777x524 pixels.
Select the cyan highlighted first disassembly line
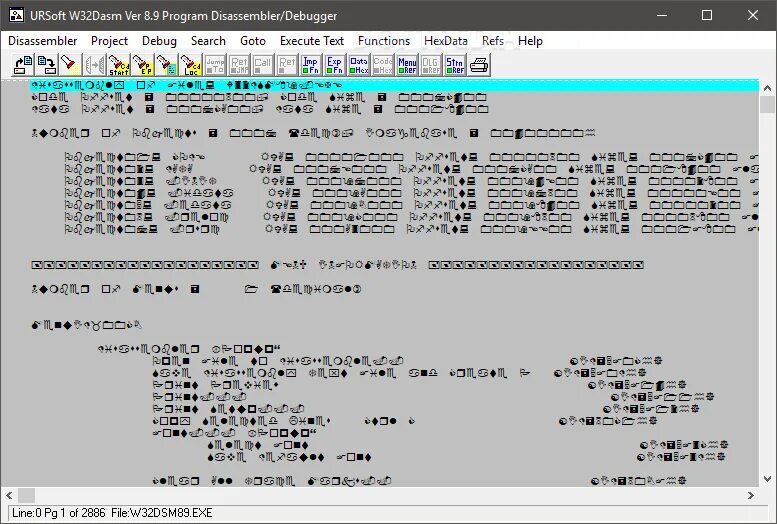coord(394,85)
